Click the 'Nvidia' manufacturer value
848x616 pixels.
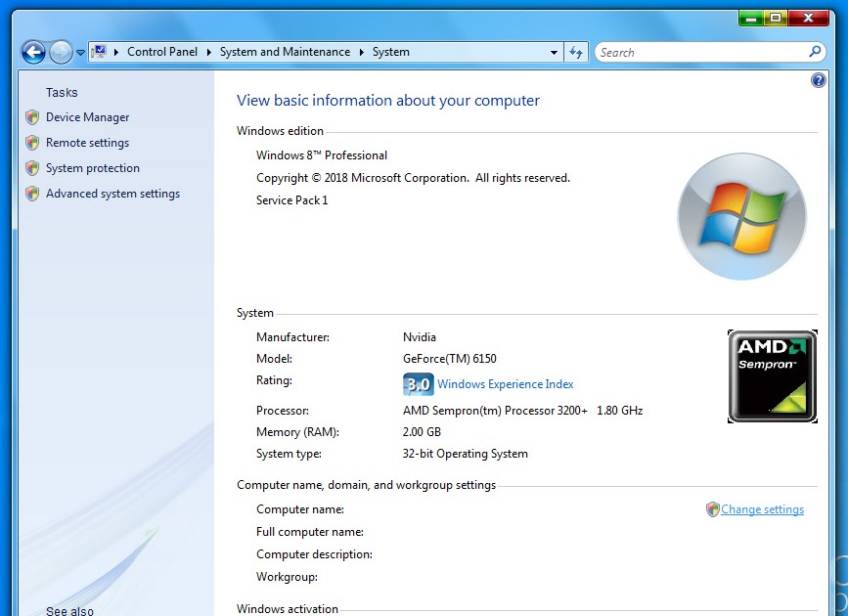tap(420, 337)
